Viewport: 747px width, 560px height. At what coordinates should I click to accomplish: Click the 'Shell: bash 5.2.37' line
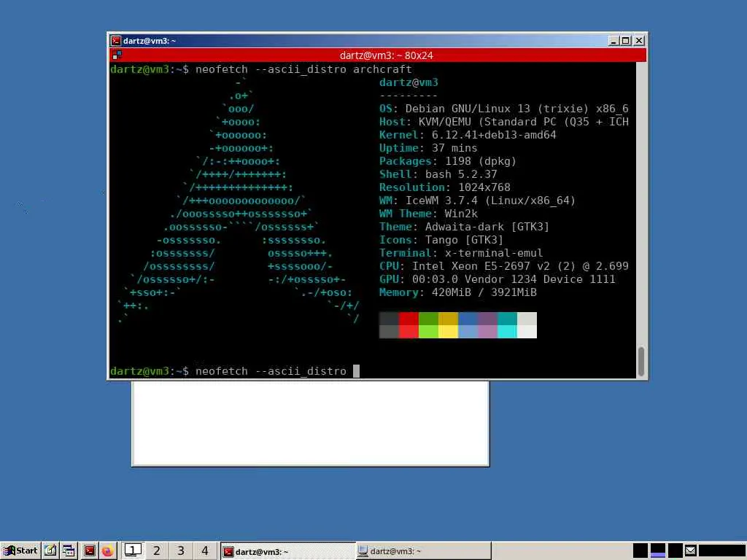click(438, 174)
